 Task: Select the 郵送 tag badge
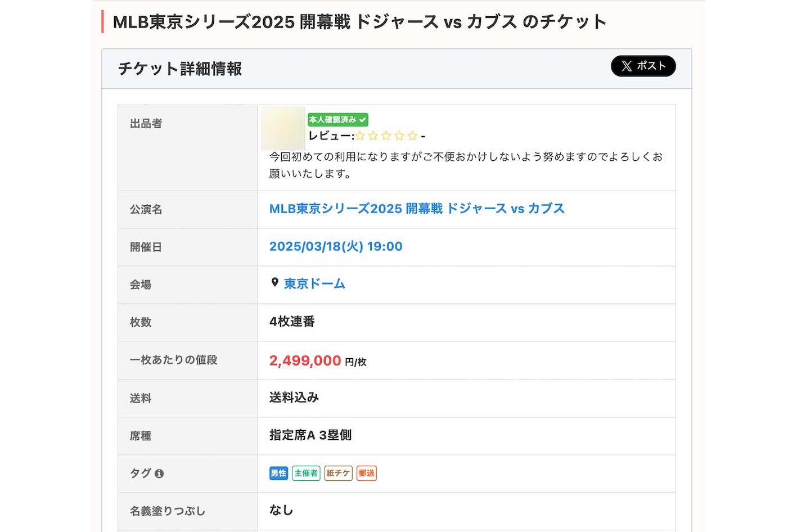point(366,473)
